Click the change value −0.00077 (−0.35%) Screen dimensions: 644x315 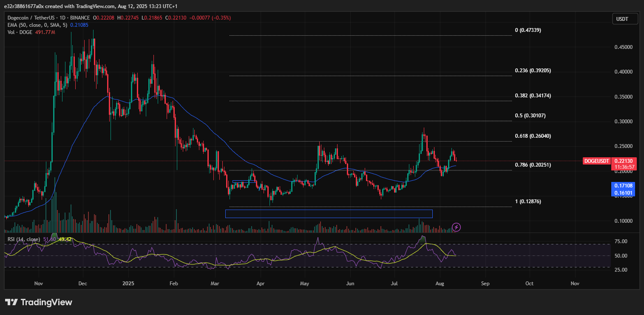[x=210, y=18]
